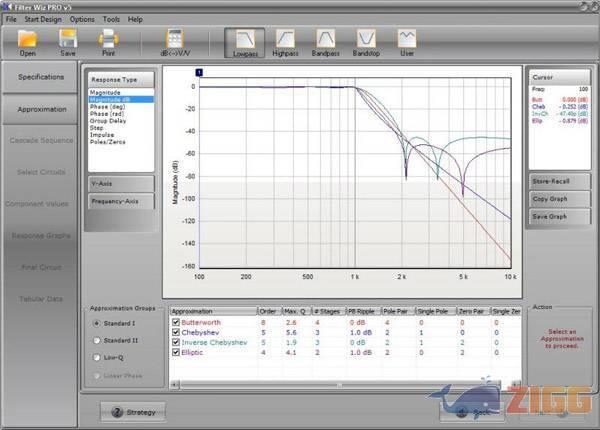Screen dimensions: 600x430
Task: Click the Open folder icon
Action: [x=27, y=41]
